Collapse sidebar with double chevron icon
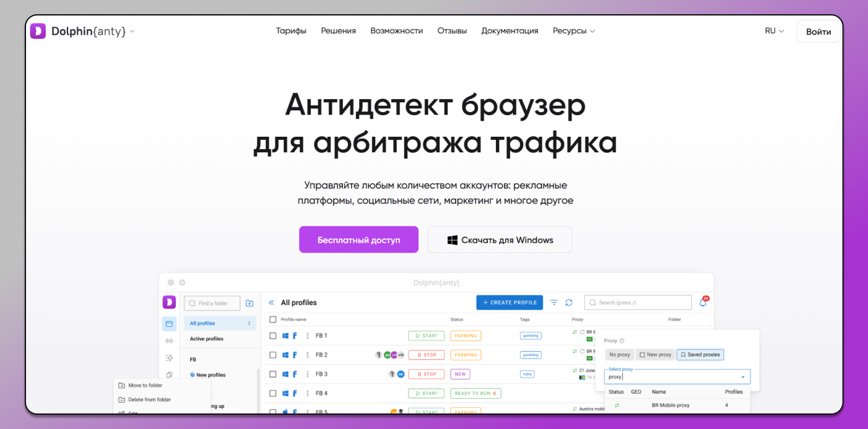 click(x=271, y=303)
